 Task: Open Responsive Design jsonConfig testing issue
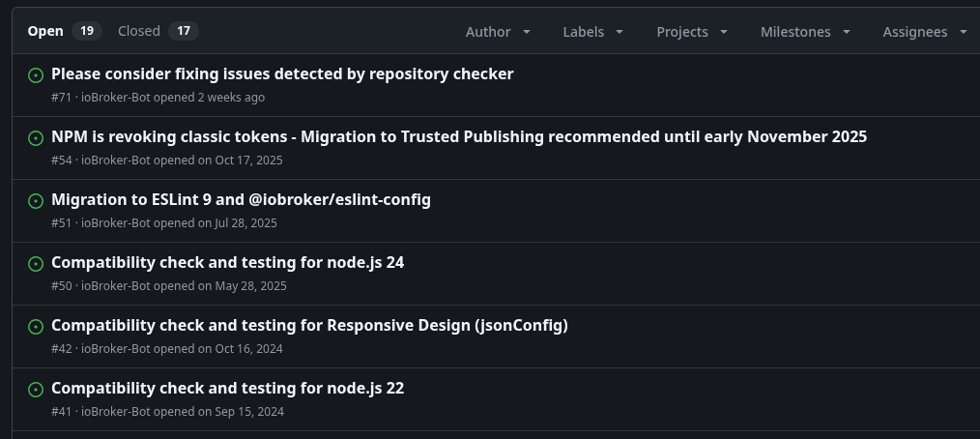click(309, 325)
